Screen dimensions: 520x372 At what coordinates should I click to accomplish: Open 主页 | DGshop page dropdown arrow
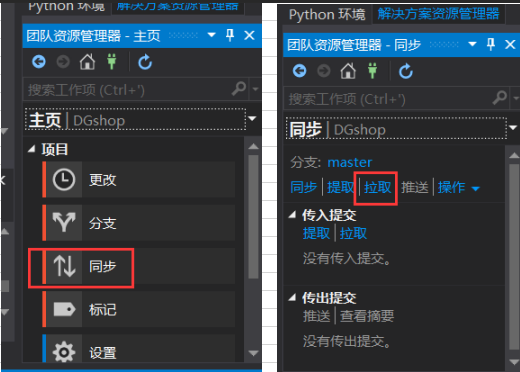252,119
